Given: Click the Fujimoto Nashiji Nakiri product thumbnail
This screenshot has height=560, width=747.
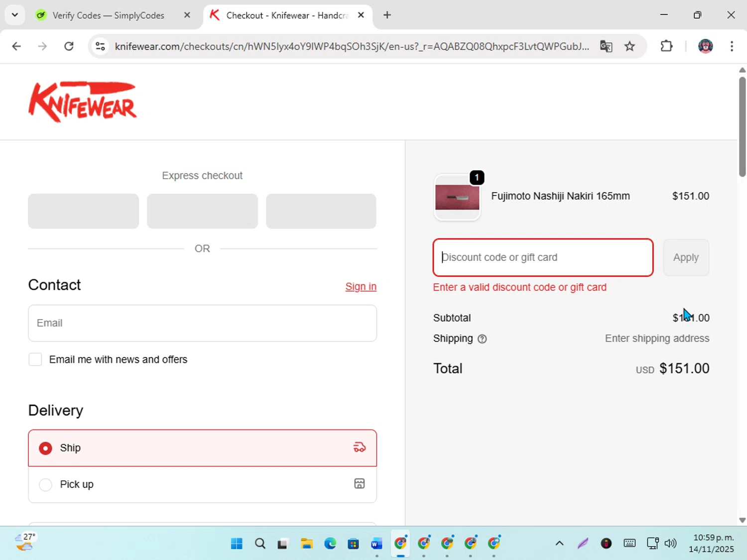Looking at the screenshot, I should click(x=457, y=197).
